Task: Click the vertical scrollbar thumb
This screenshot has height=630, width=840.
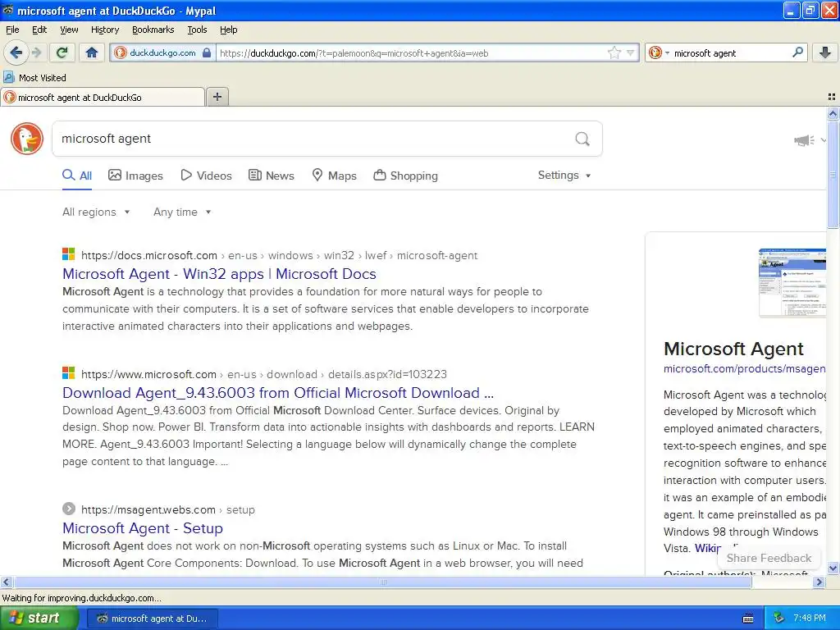Action: click(833, 175)
